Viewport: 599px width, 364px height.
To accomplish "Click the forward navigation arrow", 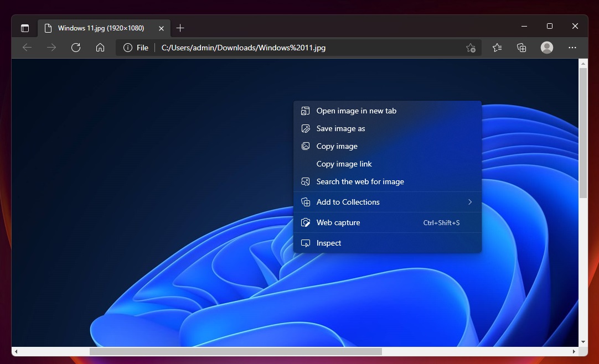I will 51,48.
